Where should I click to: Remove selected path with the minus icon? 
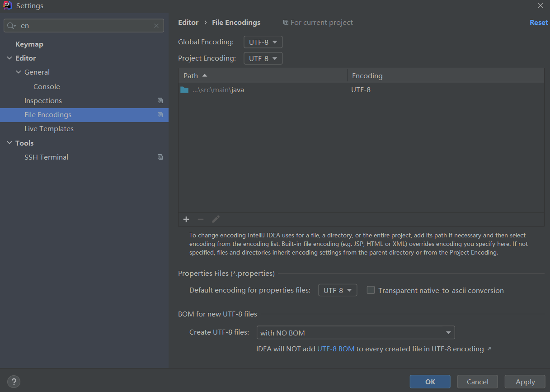pyautogui.click(x=201, y=219)
